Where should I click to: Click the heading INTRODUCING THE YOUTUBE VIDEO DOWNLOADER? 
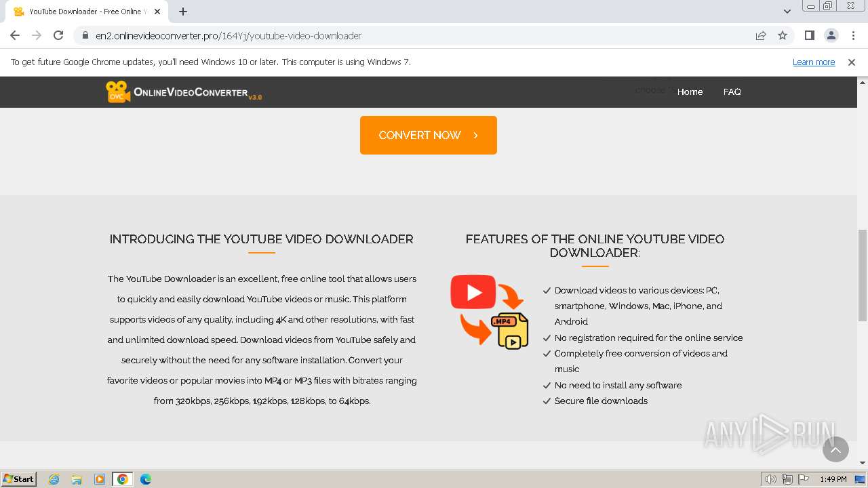pyautogui.click(x=262, y=239)
